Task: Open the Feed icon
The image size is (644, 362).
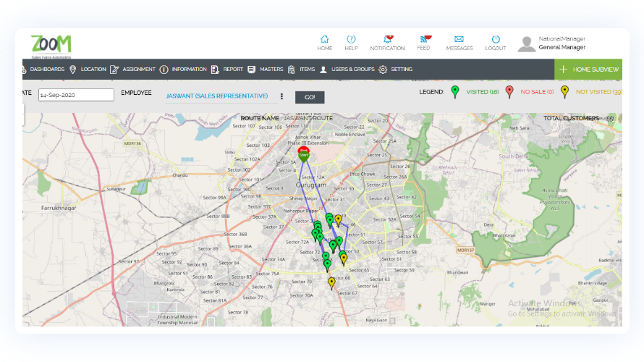Action: 423,39
